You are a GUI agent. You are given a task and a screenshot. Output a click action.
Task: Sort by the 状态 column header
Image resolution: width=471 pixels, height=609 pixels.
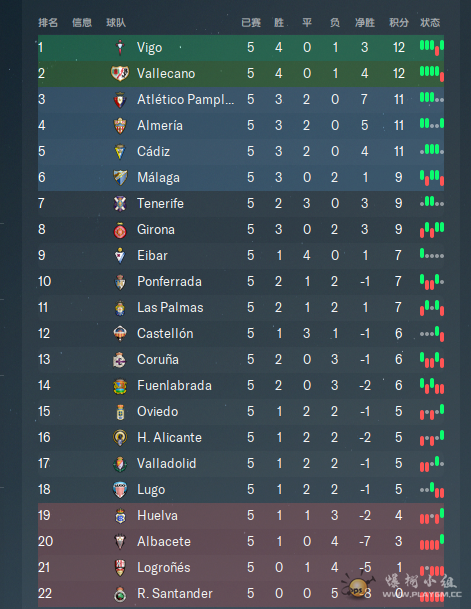(x=430, y=23)
